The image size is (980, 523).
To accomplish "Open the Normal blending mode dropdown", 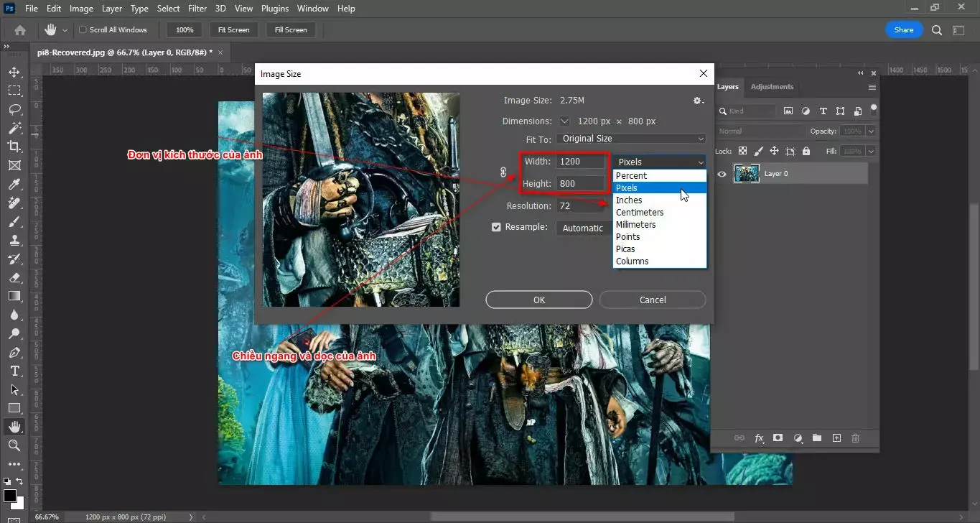I will (759, 131).
